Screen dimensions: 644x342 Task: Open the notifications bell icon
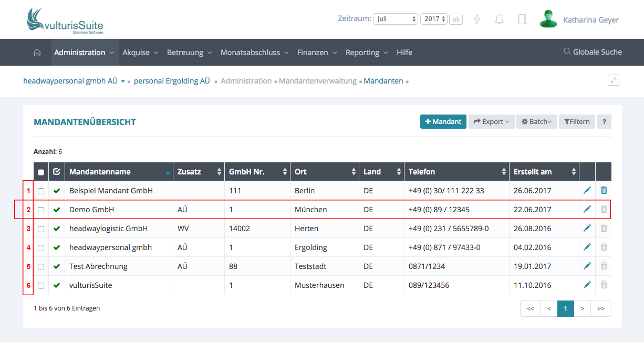(500, 19)
